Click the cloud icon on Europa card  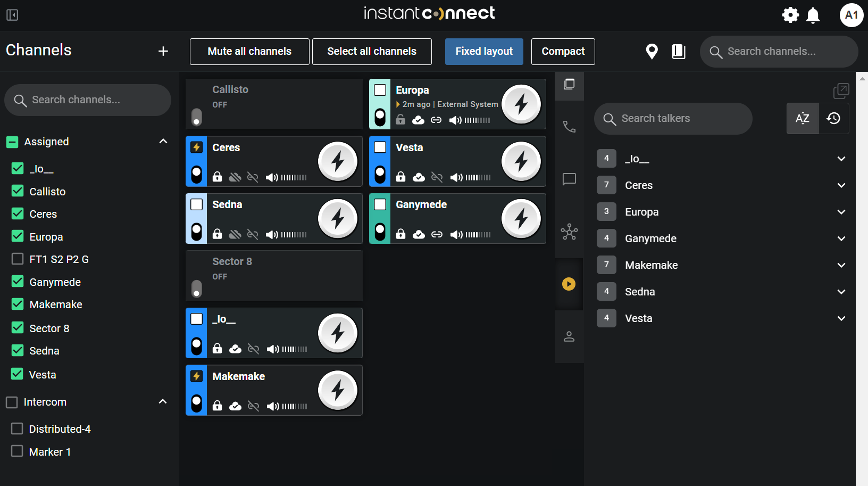click(419, 120)
